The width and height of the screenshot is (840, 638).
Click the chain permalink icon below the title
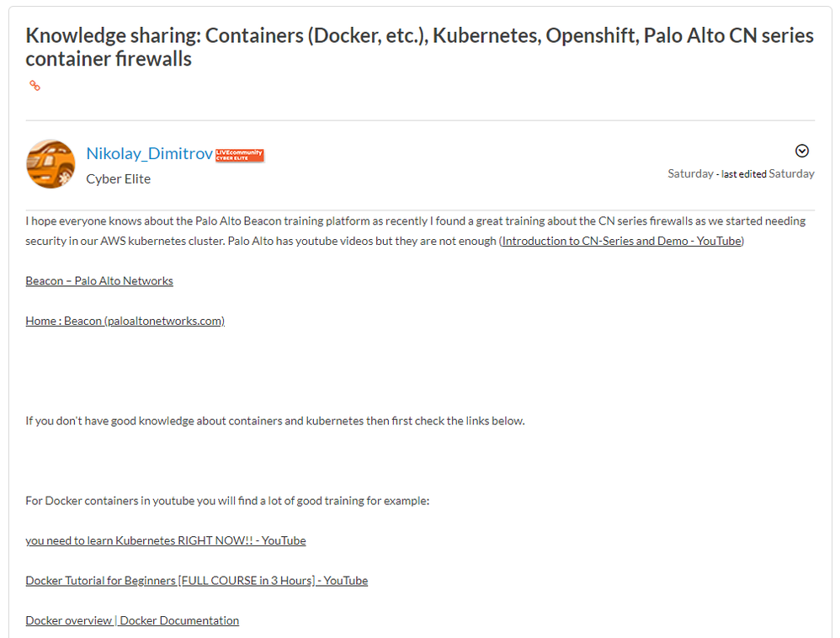point(35,86)
